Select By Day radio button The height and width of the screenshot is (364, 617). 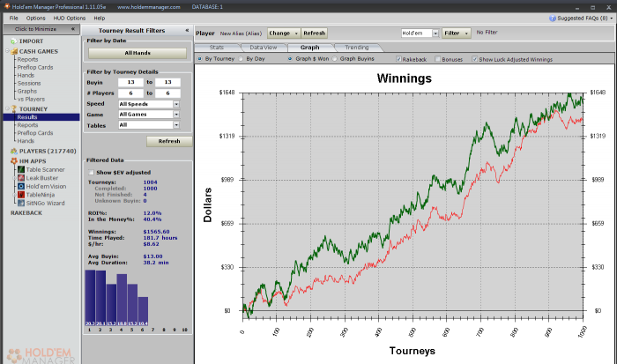point(241,59)
